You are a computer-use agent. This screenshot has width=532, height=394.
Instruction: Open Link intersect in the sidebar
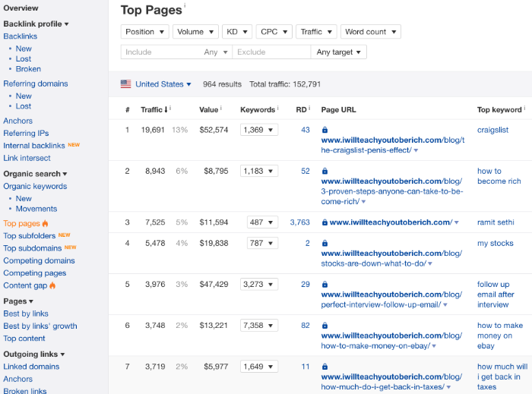click(x=27, y=158)
